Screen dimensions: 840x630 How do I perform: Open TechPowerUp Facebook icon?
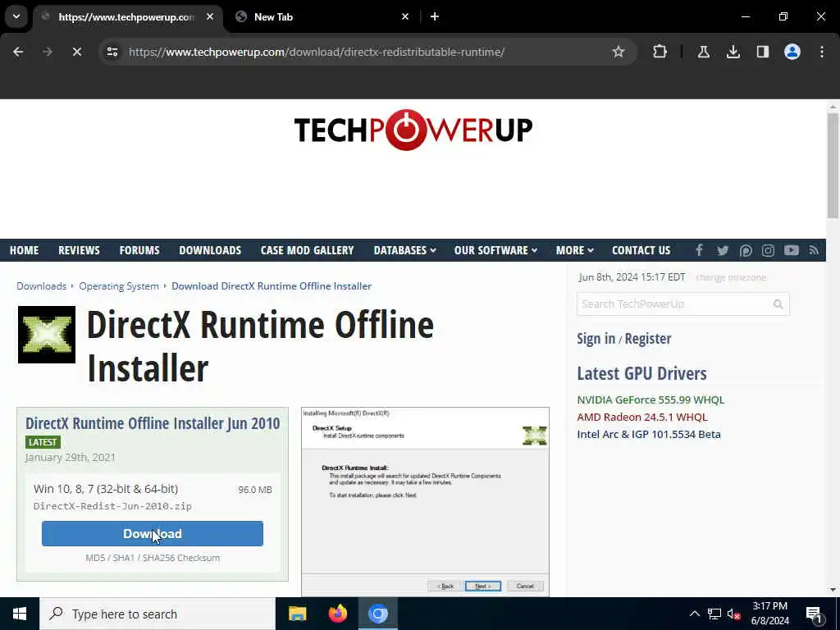pos(699,250)
